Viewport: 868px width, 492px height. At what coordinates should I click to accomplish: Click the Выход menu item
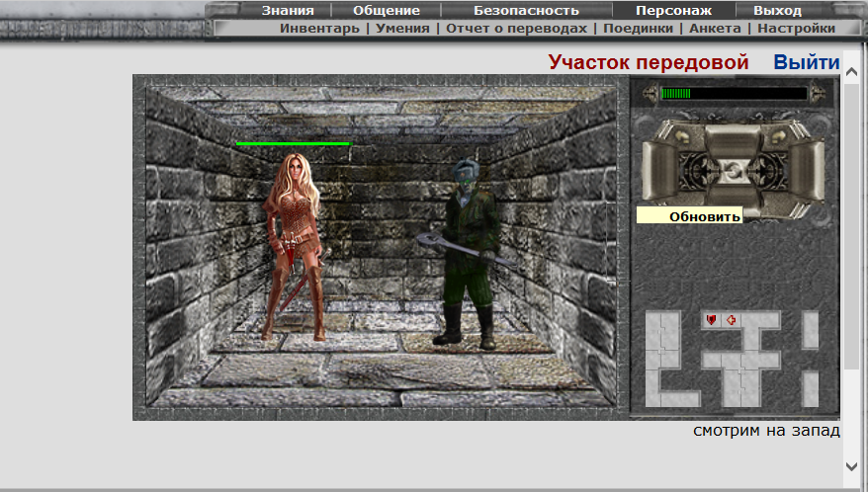pyautogui.click(x=777, y=11)
